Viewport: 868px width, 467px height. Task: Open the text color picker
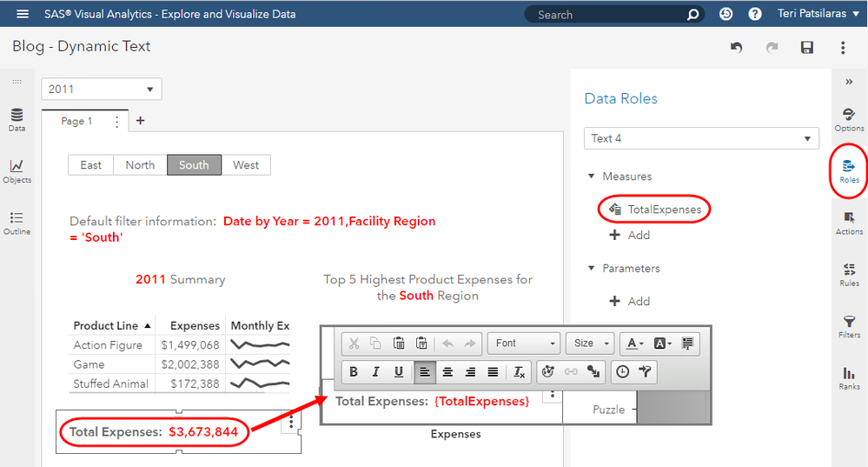point(635,344)
